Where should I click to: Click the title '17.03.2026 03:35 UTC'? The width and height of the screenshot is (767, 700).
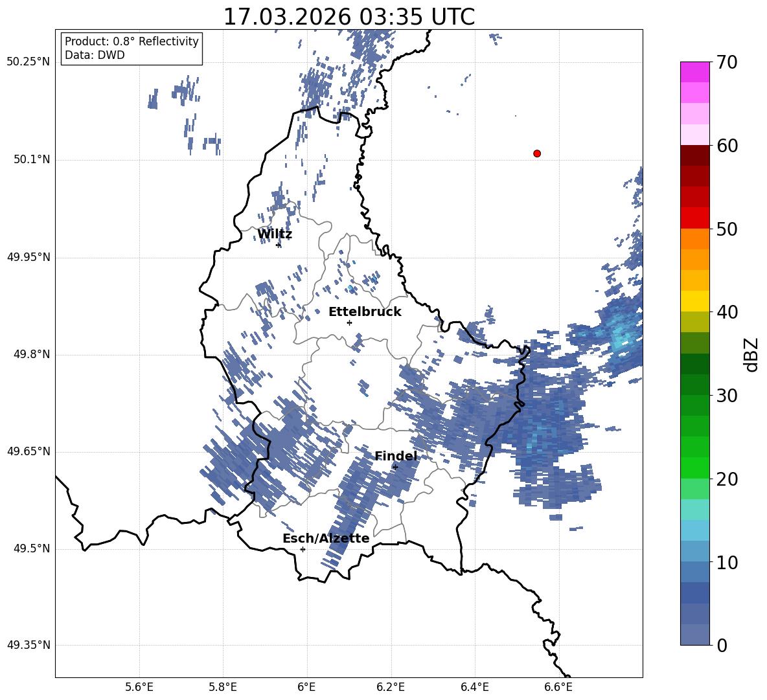coord(349,17)
